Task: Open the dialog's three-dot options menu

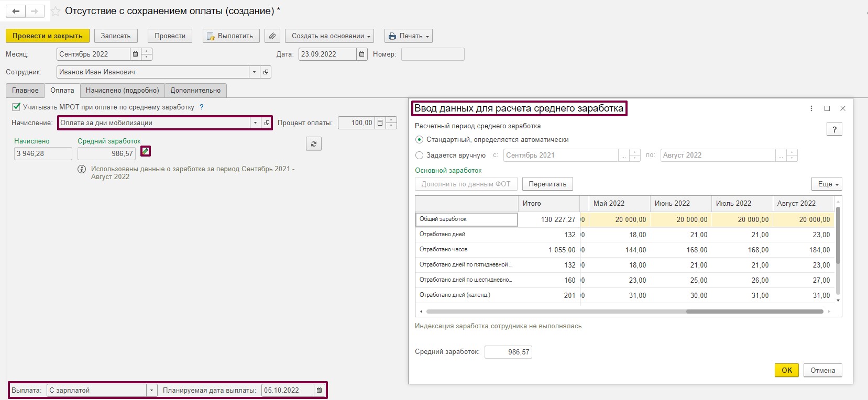Action: point(811,108)
